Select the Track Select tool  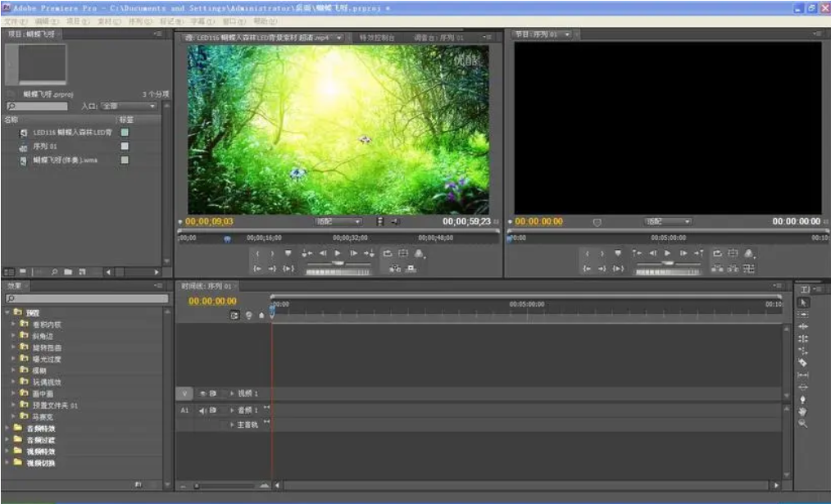click(x=803, y=314)
